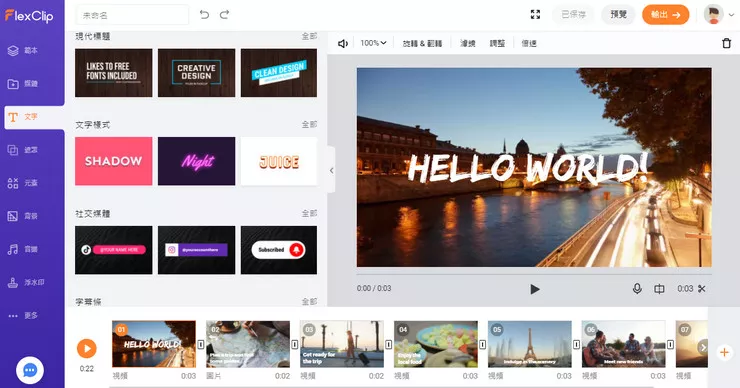Add transition between clips 03 and 04
Screen dimensions: 740x388
(x=389, y=345)
